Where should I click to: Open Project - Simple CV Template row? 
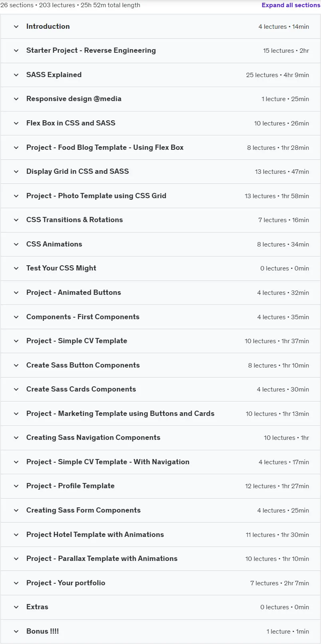click(160, 341)
